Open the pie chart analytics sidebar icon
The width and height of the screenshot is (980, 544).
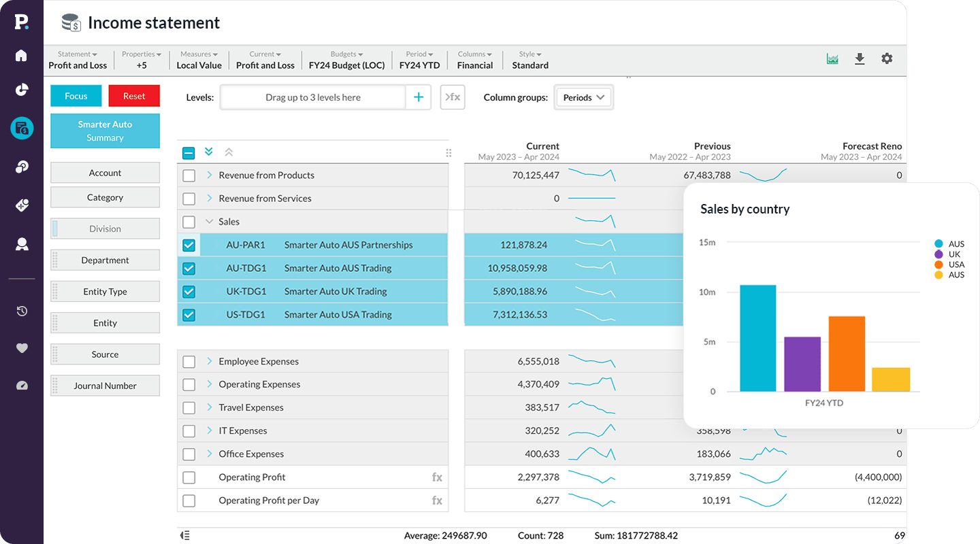coord(22,90)
